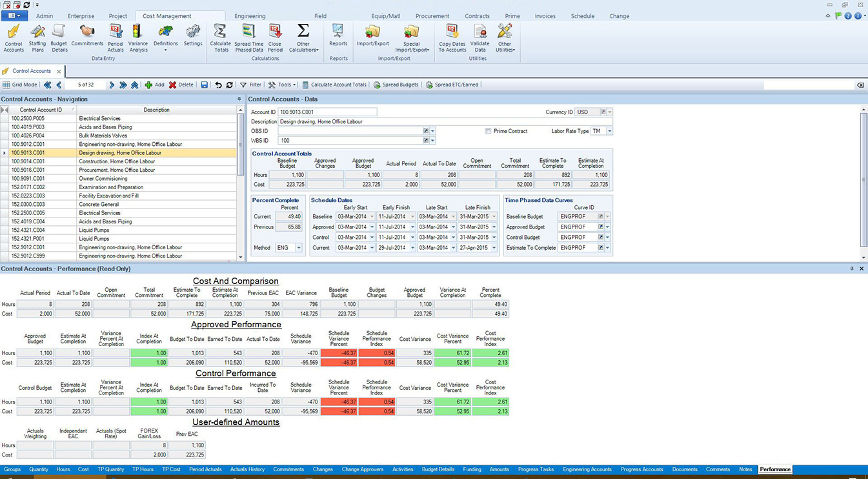Screen dimensions: 868x479
Task: Enable the Prime Contract checkbox
Action: (489, 130)
